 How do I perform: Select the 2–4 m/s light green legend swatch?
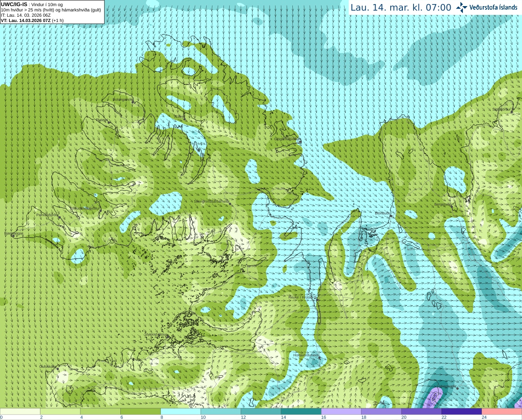tap(60, 411)
